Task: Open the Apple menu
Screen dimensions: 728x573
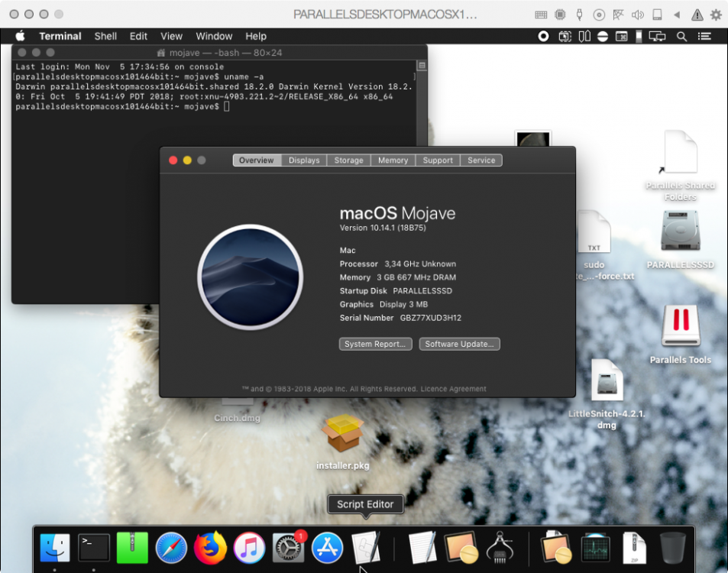Action: click(20, 36)
